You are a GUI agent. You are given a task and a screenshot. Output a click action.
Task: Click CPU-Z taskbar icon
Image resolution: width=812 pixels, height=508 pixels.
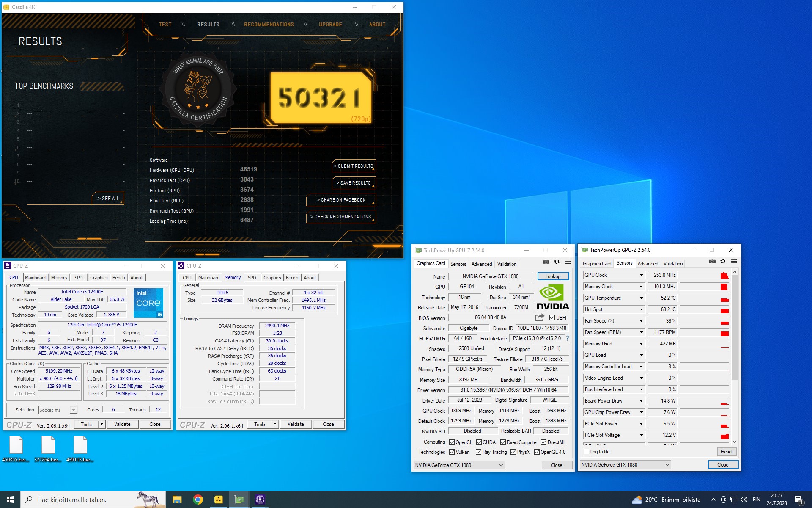tap(260, 500)
